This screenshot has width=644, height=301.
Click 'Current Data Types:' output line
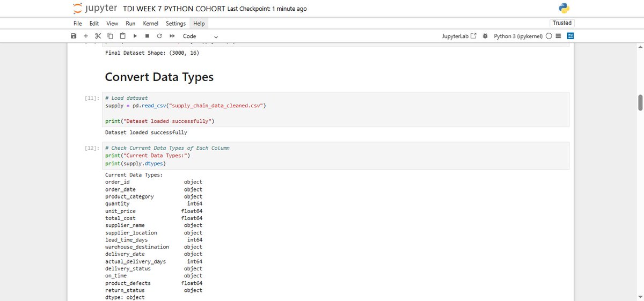coord(134,175)
